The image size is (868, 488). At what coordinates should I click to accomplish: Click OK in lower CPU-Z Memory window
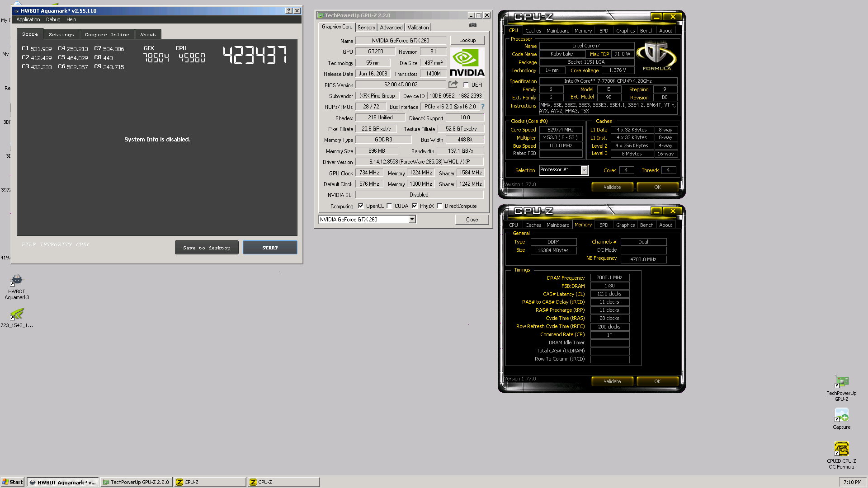click(657, 381)
